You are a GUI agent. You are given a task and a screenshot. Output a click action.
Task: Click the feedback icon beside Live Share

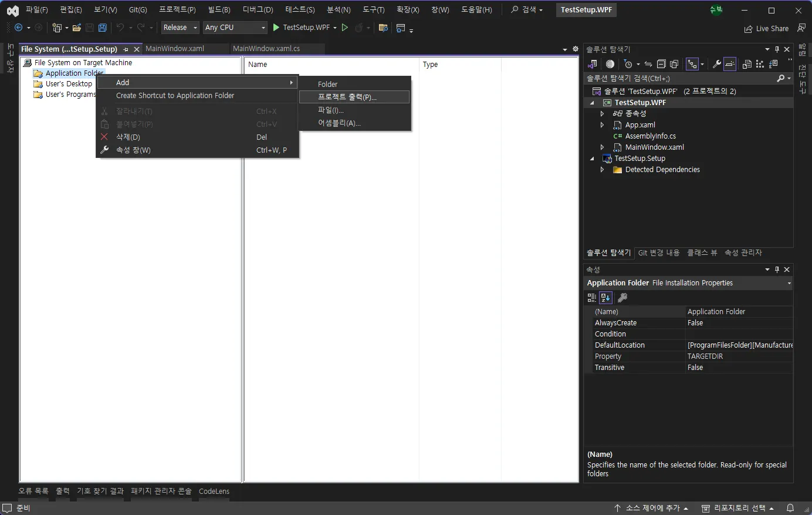coord(801,28)
